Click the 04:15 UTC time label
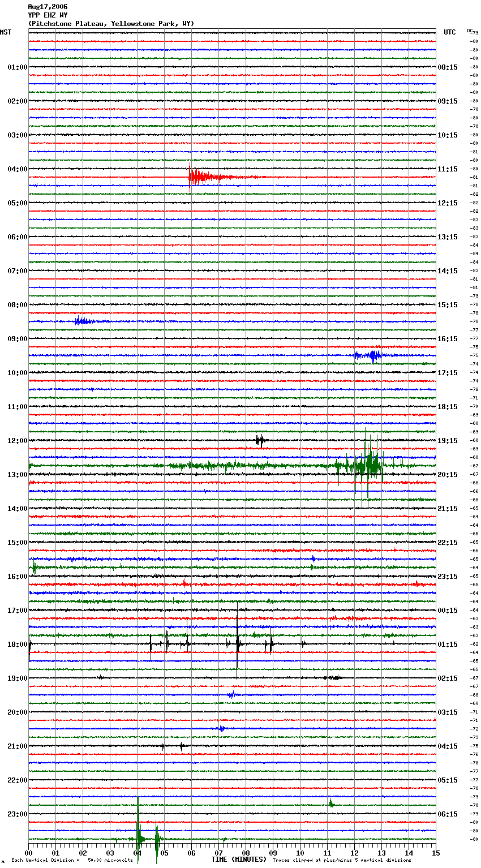Viewport: 481px width, 868px height. pos(448,746)
